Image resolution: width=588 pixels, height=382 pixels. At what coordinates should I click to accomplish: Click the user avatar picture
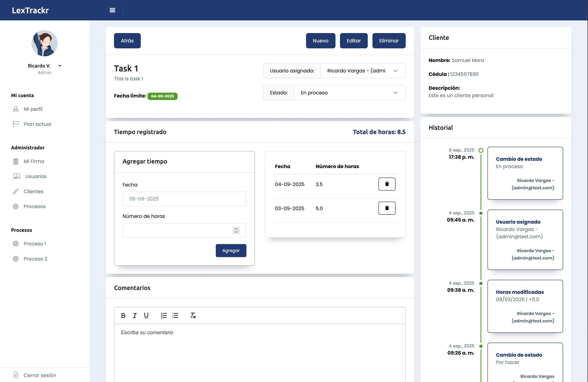45,43
